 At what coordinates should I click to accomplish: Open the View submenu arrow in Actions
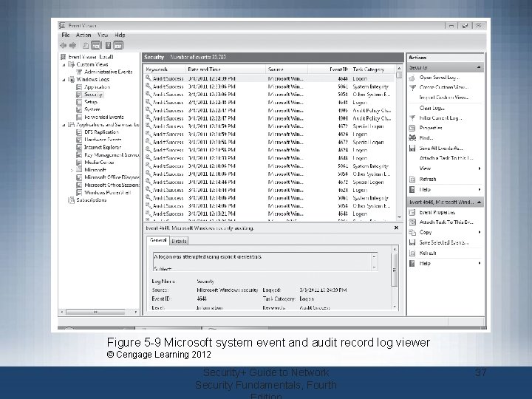479,168
